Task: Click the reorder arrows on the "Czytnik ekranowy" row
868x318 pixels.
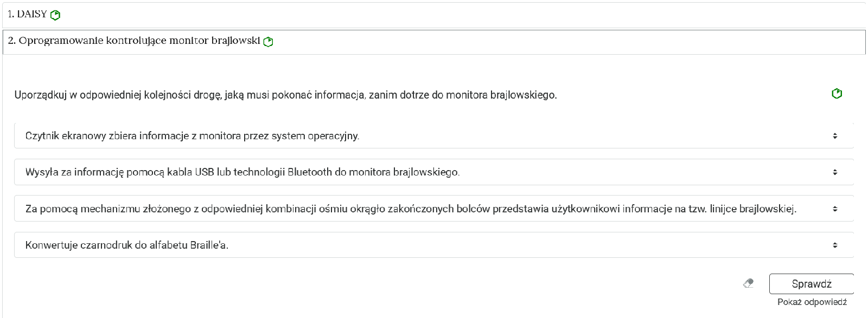Action: click(836, 135)
